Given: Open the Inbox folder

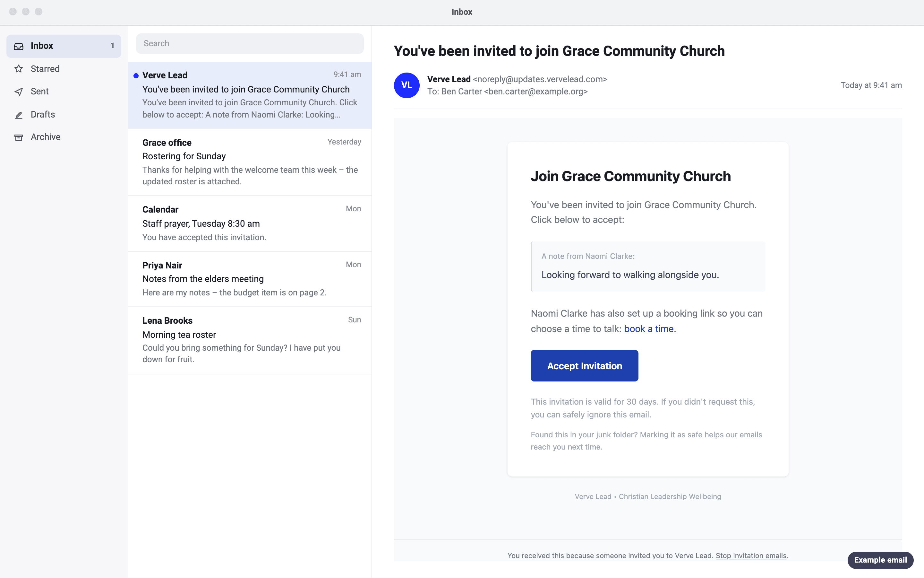Looking at the screenshot, I should 64,46.
